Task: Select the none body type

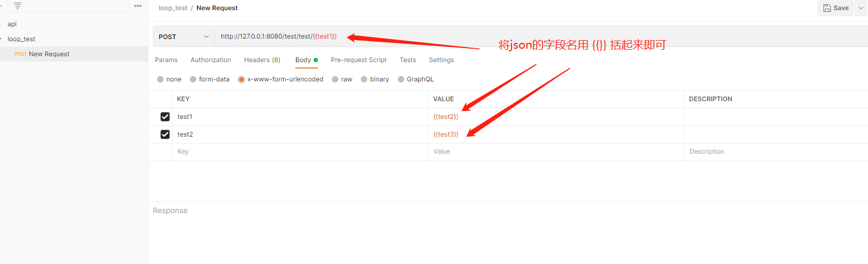Action: click(x=160, y=79)
